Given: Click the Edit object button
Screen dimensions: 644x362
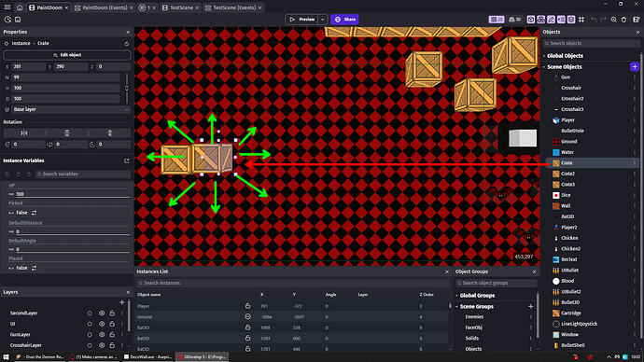Looking at the screenshot, I should coord(67,55).
